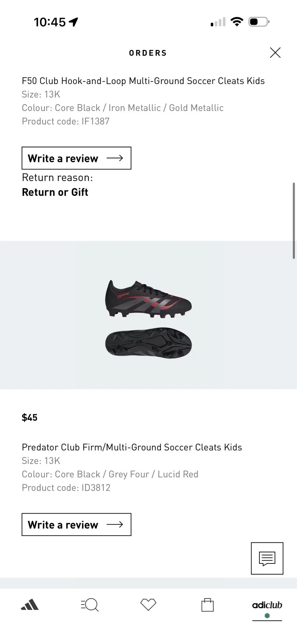The image size is (297, 644).
Task: Open the adidas home tab logo
Action: coord(30,605)
